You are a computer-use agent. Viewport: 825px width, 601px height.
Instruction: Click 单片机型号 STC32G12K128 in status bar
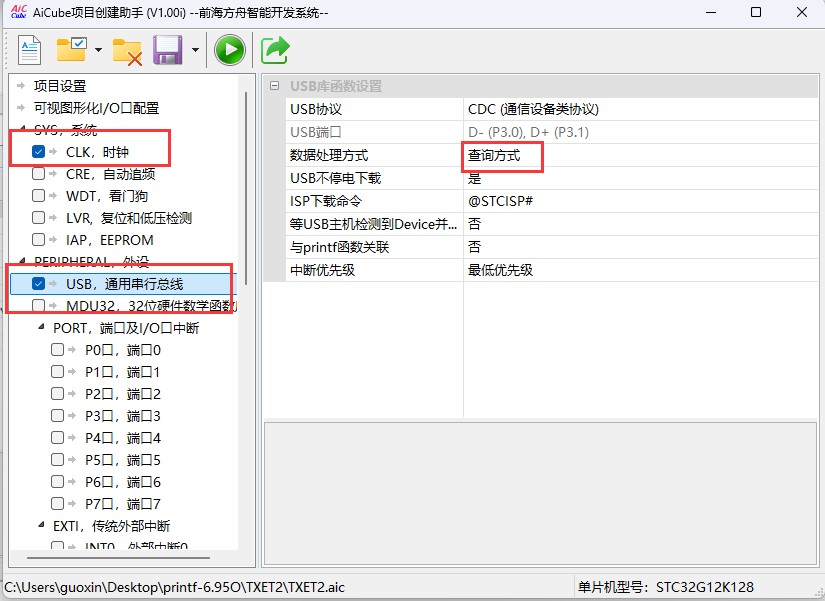pyautogui.click(x=666, y=587)
